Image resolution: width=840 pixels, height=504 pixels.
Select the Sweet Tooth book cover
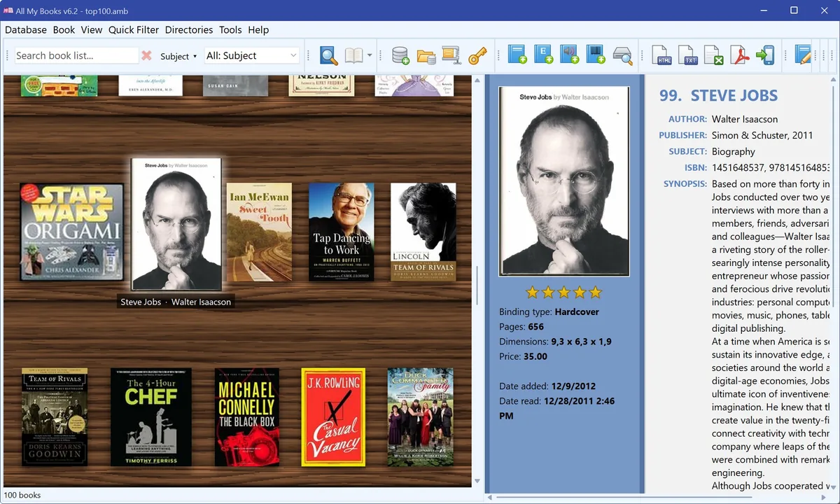click(x=259, y=232)
